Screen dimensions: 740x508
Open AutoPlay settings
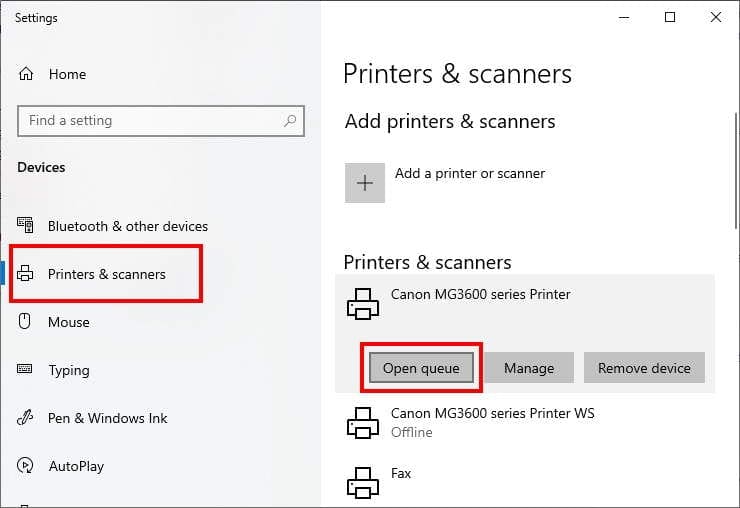point(76,466)
